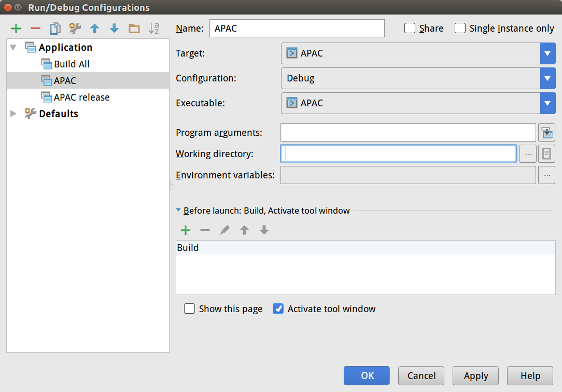This screenshot has height=392, width=562.
Task: Move configuration up in the list
Action: tap(94, 29)
